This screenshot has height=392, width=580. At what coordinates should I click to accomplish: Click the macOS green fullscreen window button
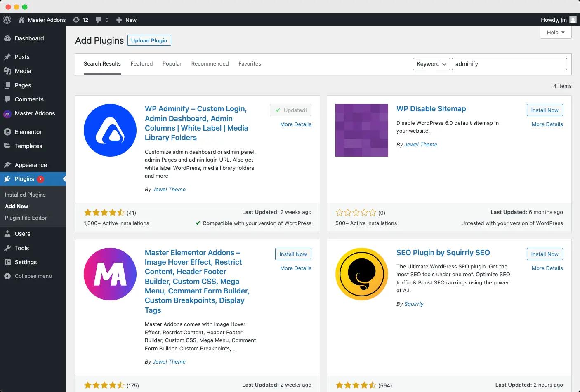[x=25, y=7]
